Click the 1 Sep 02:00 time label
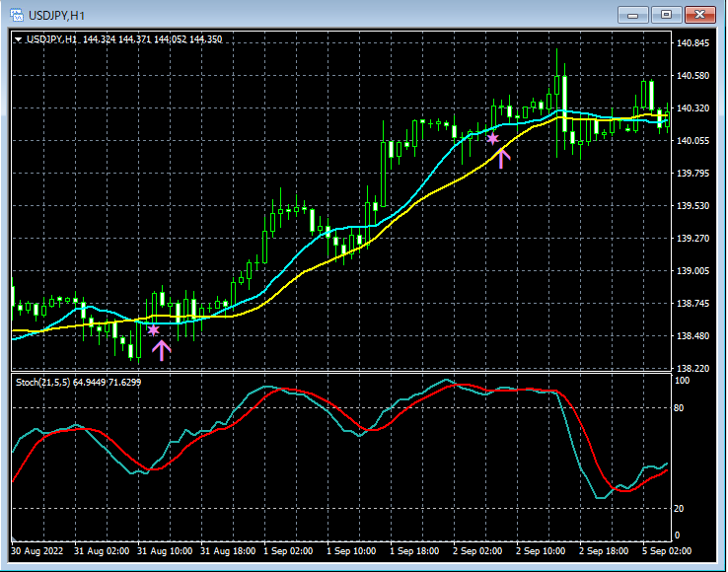This screenshot has width=728, height=572. [x=288, y=551]
